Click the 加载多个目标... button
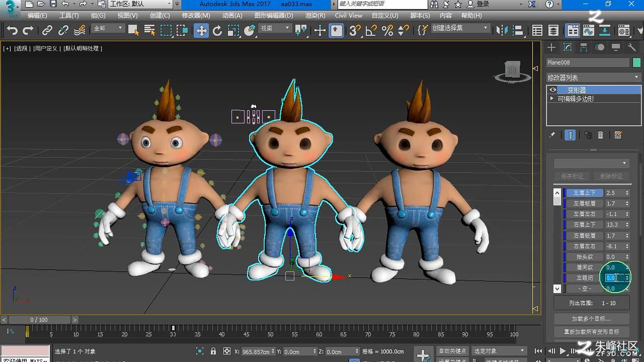The width and height of the screenshot is (644, 362). point(592,319)
